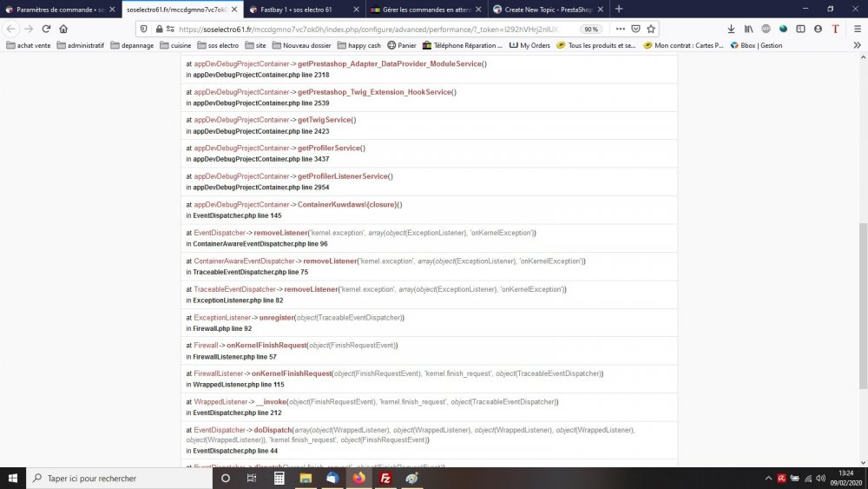The image size is (868, 489).
Task: Open Tous les produits et se... bookmark
Action: 596,45
